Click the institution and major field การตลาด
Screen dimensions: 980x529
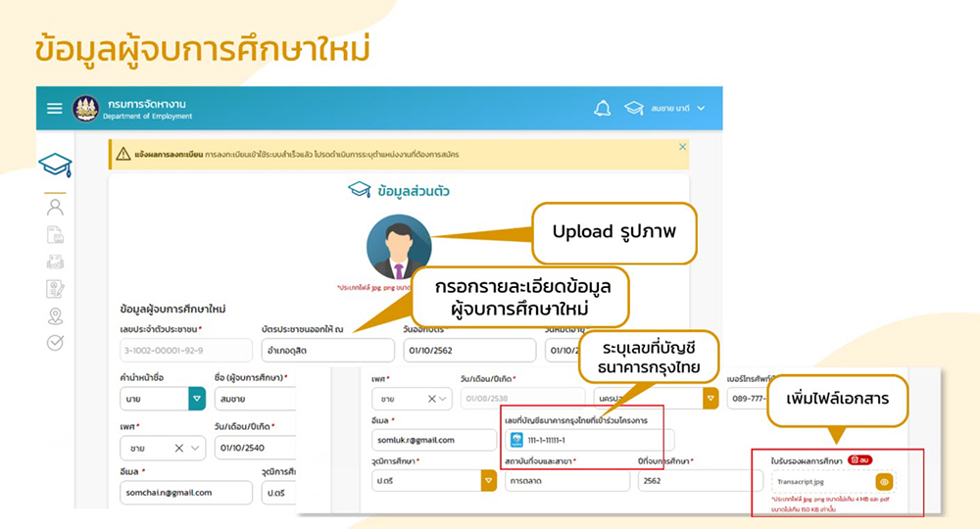[x=567, y=481]
